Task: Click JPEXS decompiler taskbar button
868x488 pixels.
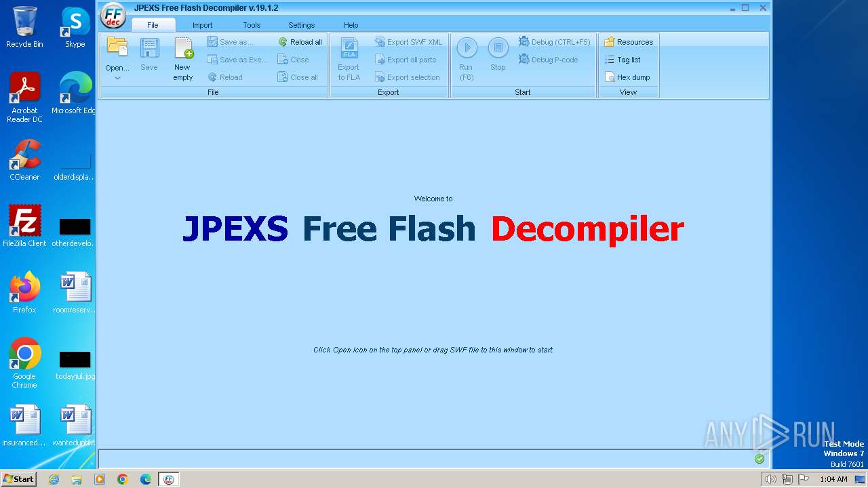Action: point(169,479)
